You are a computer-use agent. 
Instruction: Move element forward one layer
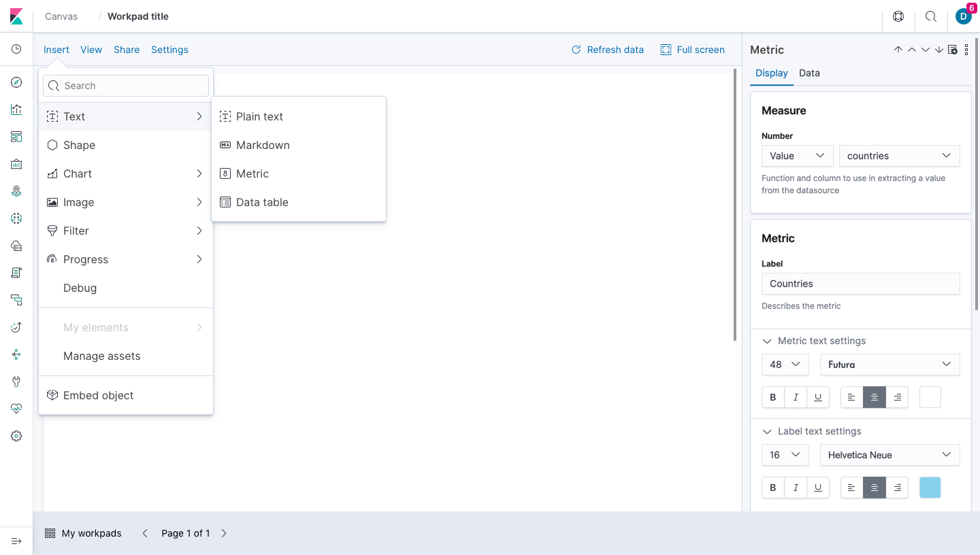point(912,50)
